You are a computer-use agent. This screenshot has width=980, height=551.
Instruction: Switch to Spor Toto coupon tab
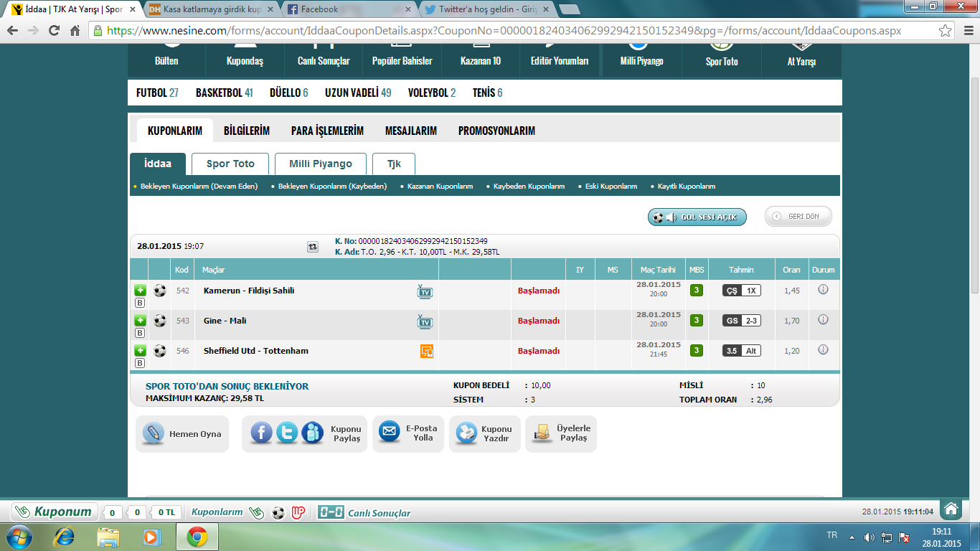tap(230, 164)
